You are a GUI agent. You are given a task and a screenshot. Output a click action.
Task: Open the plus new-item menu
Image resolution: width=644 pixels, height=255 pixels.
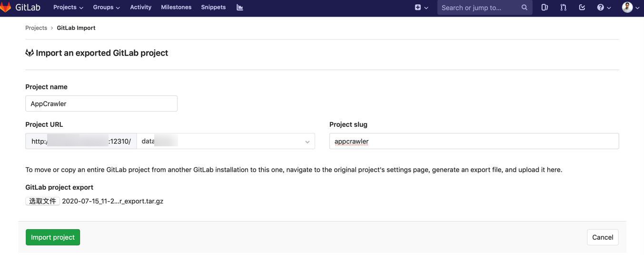click(421, 7)
